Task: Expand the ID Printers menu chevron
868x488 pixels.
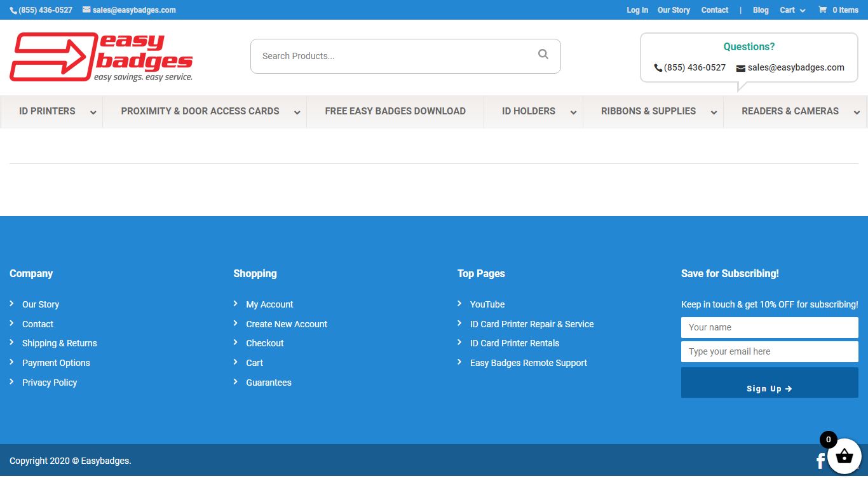Action: (93, 112)
